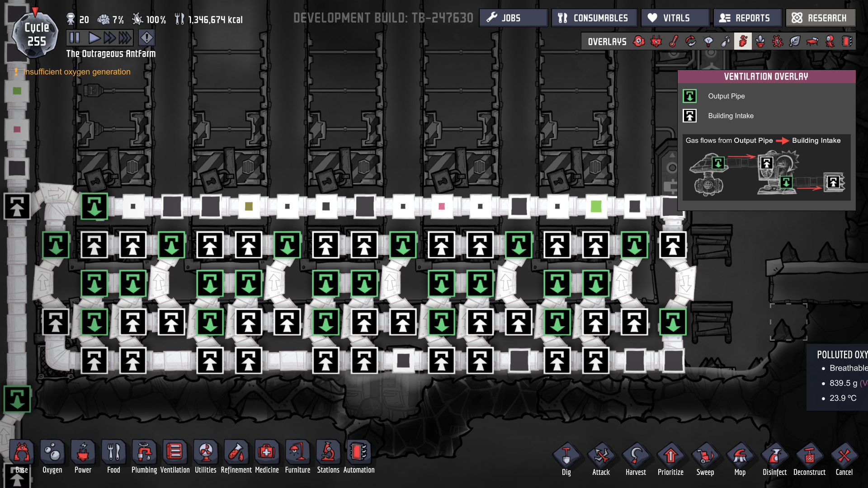Enable the Germ overlay icon
This screenshot has height=488, width=868.
[x=778, y=42]
